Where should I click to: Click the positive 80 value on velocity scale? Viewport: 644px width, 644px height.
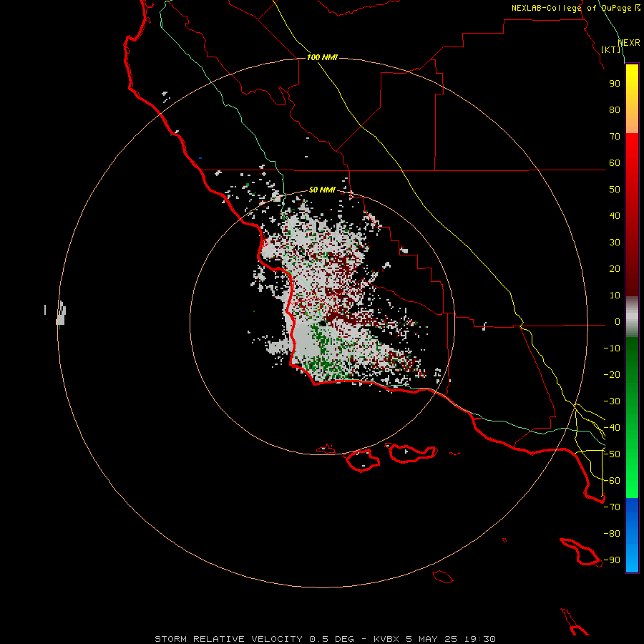(x=615, y=109)
